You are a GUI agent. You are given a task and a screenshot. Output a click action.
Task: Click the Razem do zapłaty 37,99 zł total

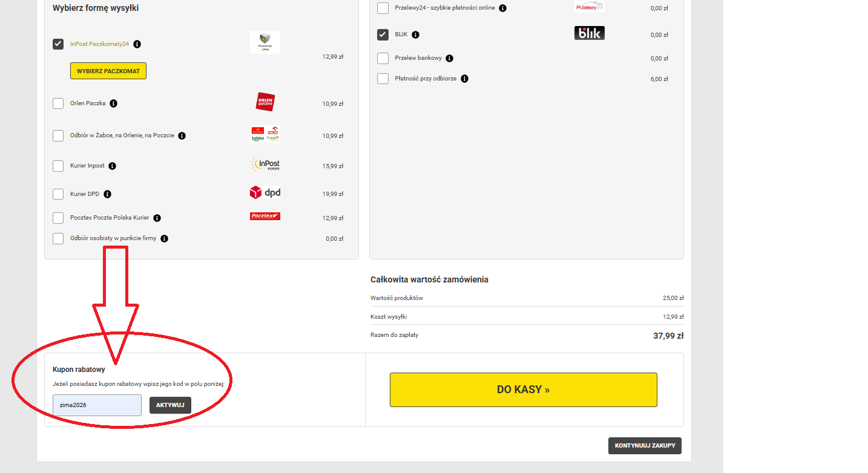click(668, 336)
